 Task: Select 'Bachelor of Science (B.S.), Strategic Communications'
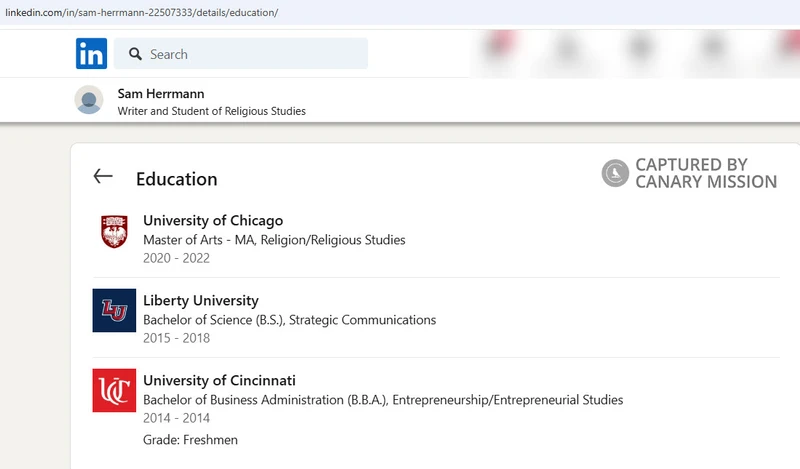289,320
